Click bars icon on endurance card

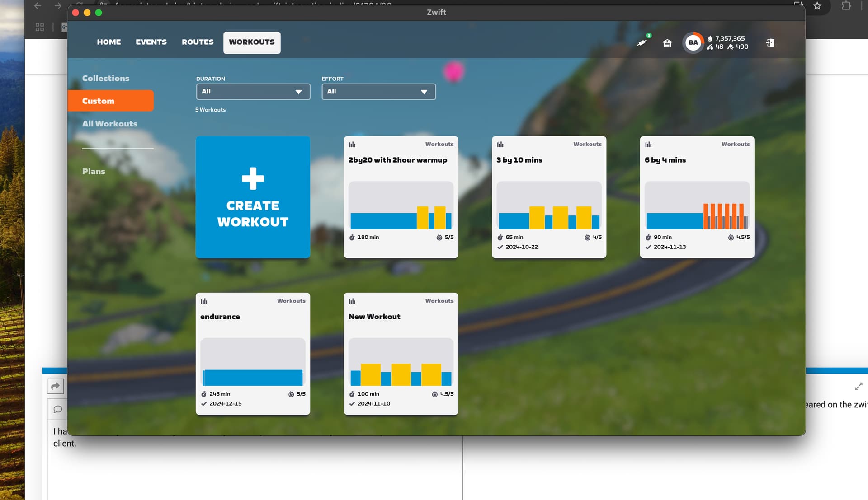204,301
